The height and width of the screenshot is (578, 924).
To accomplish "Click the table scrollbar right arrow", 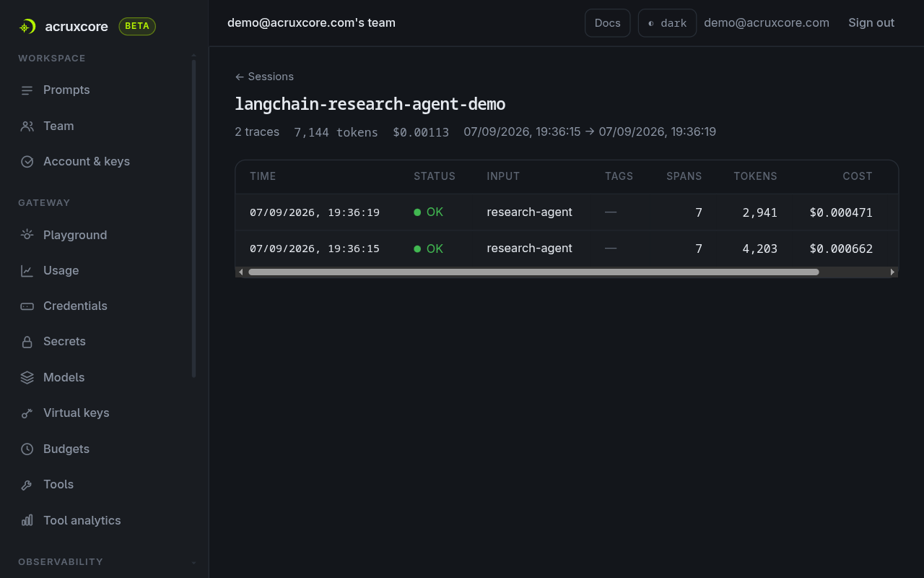I will coord(893,272).
